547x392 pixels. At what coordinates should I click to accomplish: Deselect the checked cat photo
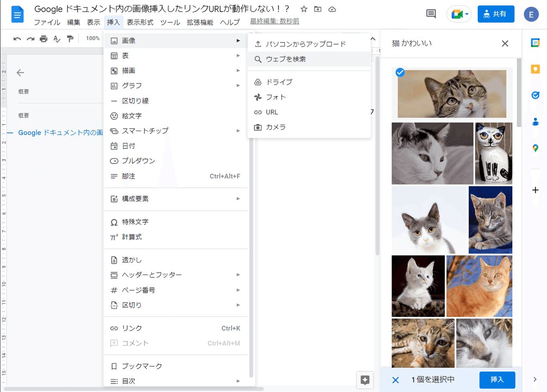click(400, 72)
